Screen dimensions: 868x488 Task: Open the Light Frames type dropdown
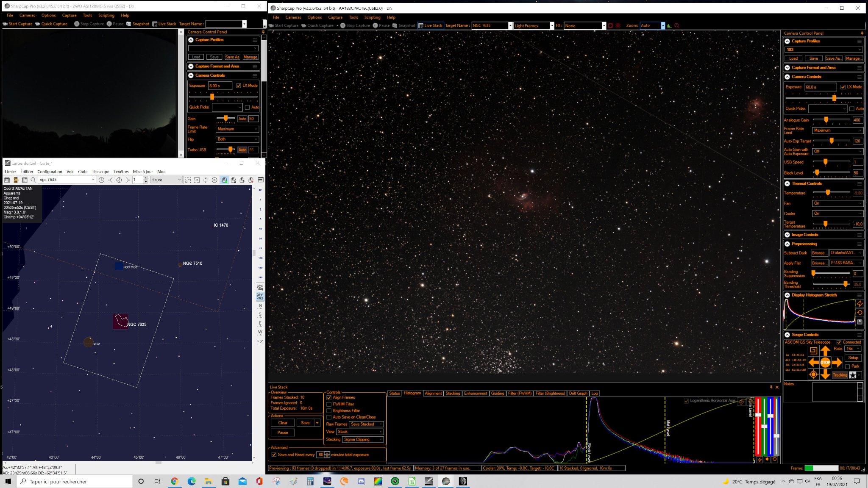point(534,26)
